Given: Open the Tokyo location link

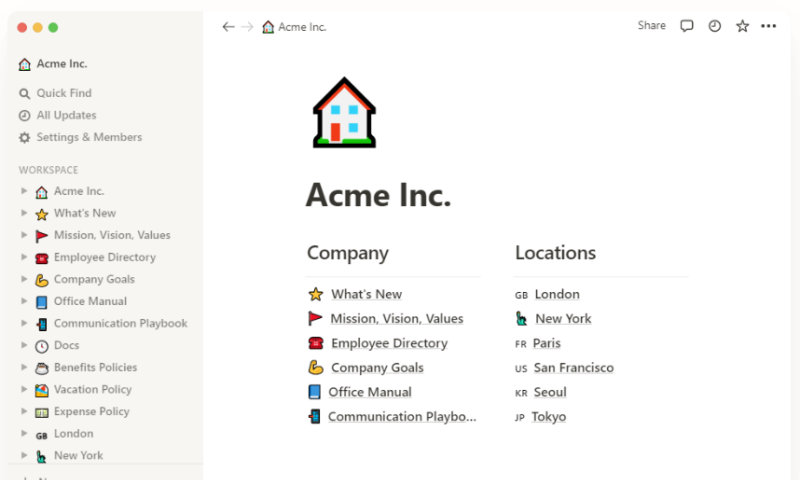Looking at the screenshot, I should coord(548,417).
